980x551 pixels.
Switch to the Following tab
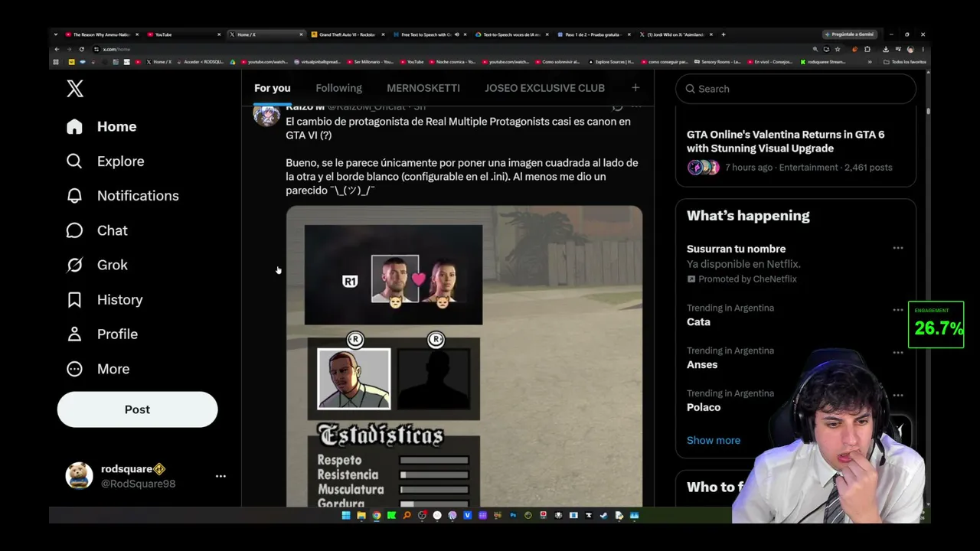pyautogui.click(x=338, y=88)
